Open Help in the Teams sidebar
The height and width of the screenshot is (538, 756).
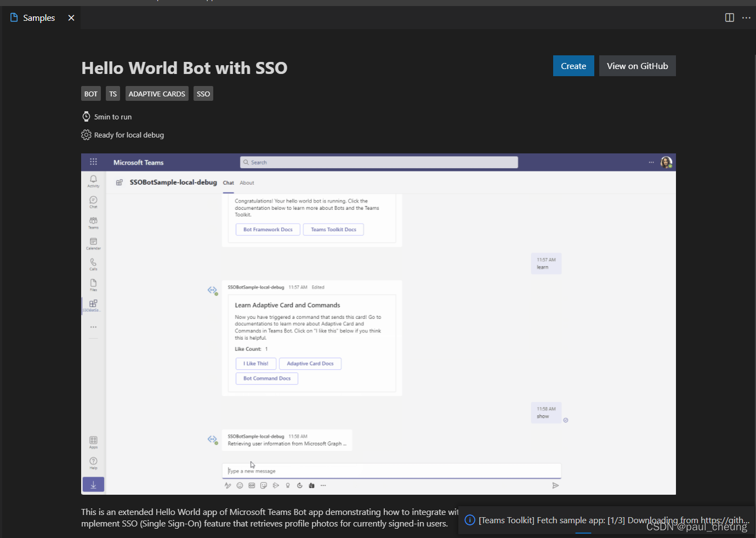click(x=93, y=463)
